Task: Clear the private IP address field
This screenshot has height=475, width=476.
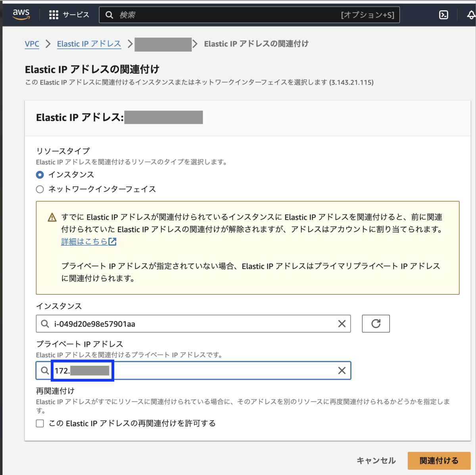Action: point(342,370)
